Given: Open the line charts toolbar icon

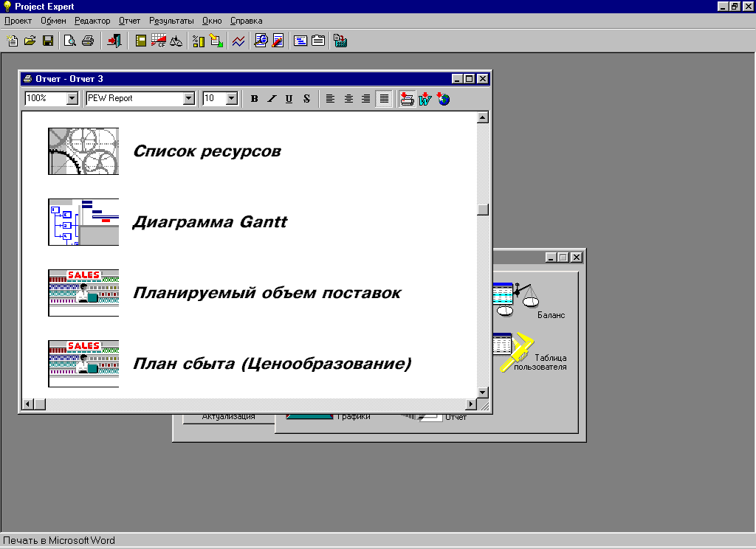Looking at the screenshot, I should 238,41.
